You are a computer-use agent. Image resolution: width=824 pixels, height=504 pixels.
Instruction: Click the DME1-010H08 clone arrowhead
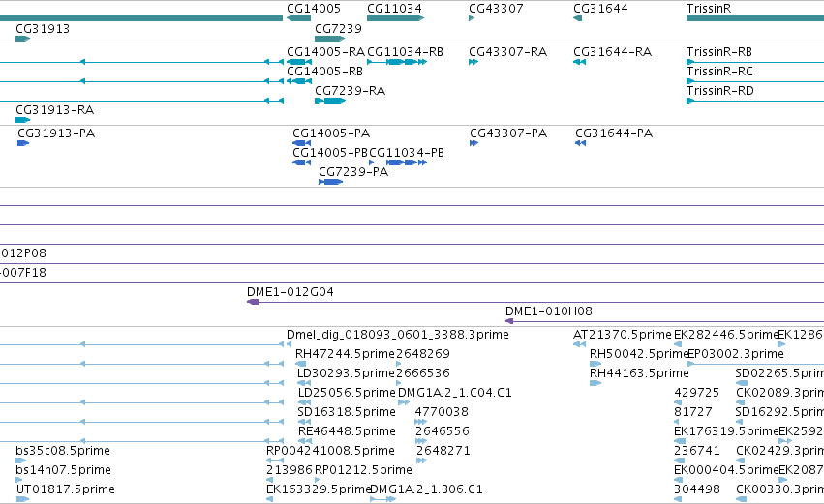(x=509, y=321)
